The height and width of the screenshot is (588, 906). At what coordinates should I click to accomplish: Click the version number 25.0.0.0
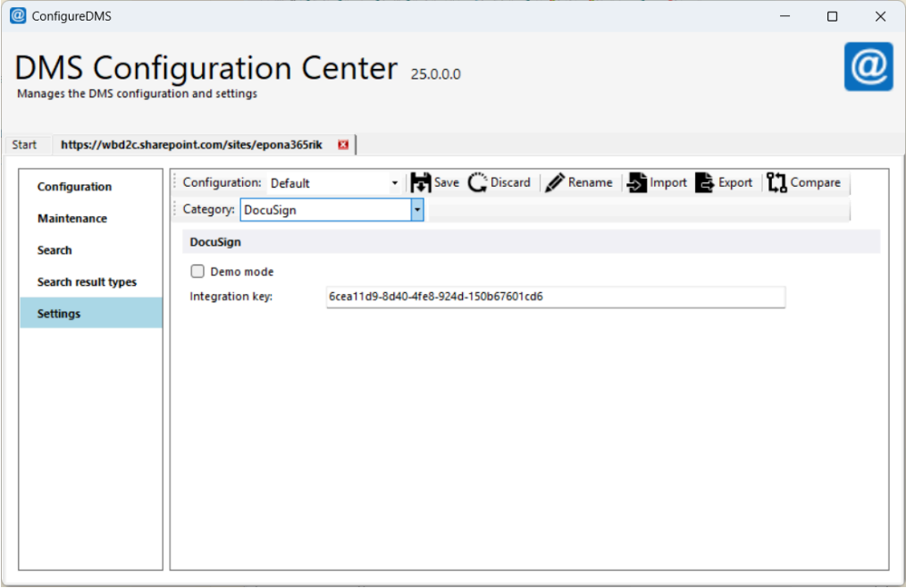(436, 74)
